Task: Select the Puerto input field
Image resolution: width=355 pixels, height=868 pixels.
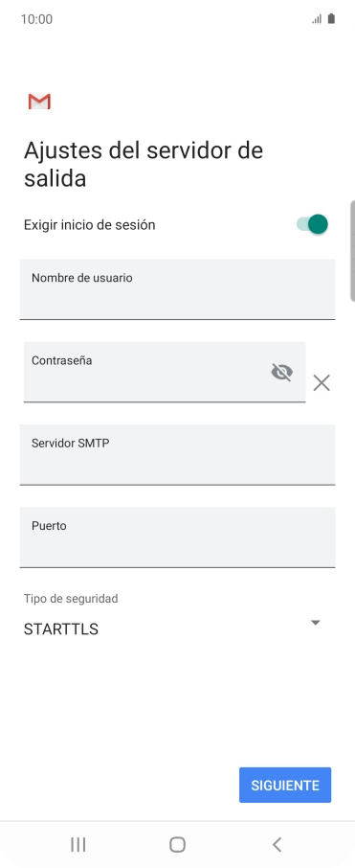Action: (x=178, y=537)
